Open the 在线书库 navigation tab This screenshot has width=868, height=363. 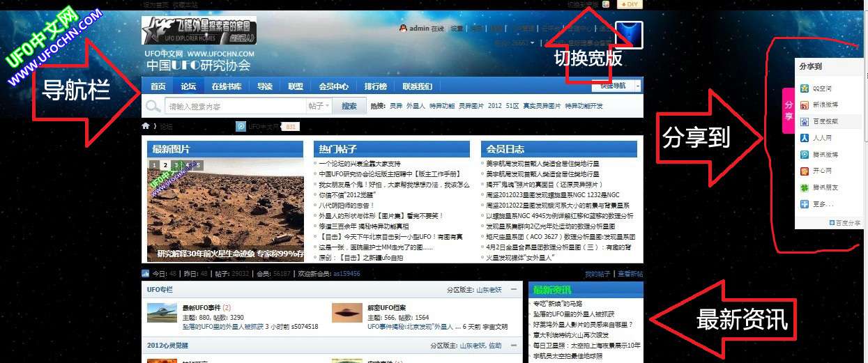pos(227,86)
